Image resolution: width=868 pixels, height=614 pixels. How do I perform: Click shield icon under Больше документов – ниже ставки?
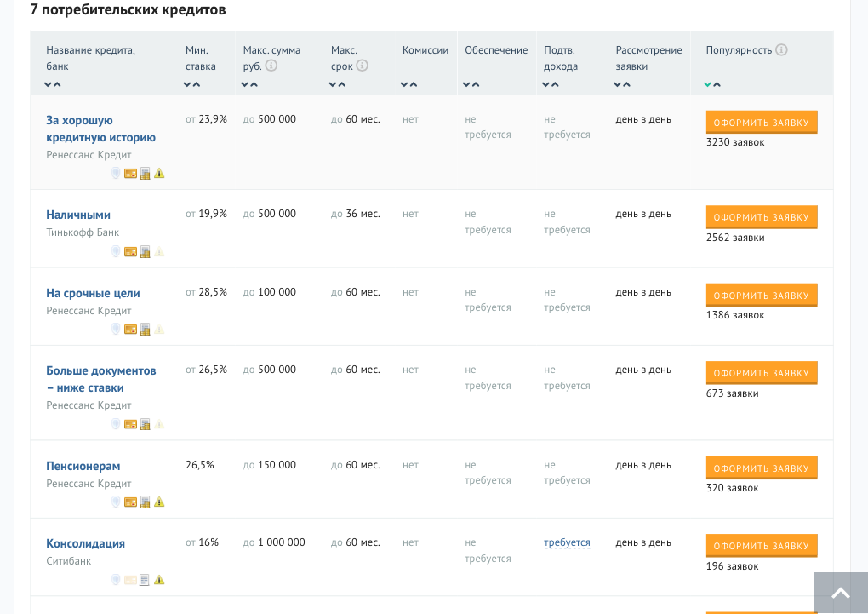(x=116, y=424)
